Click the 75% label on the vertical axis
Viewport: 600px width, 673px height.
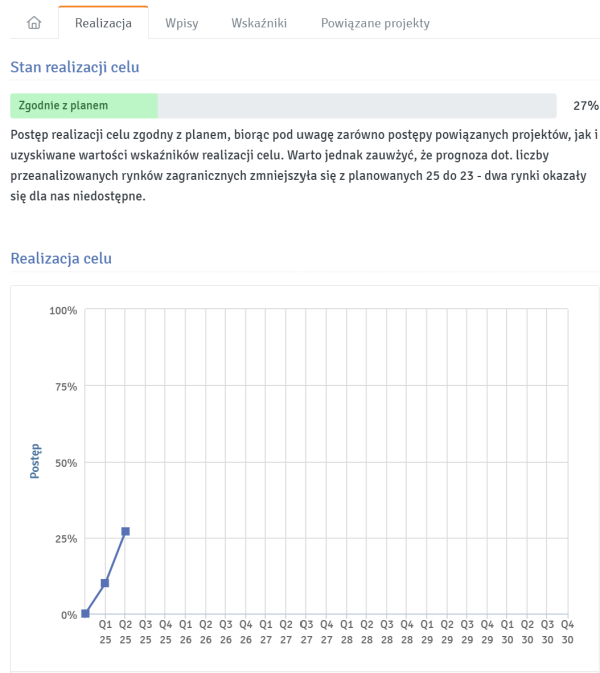65,387
